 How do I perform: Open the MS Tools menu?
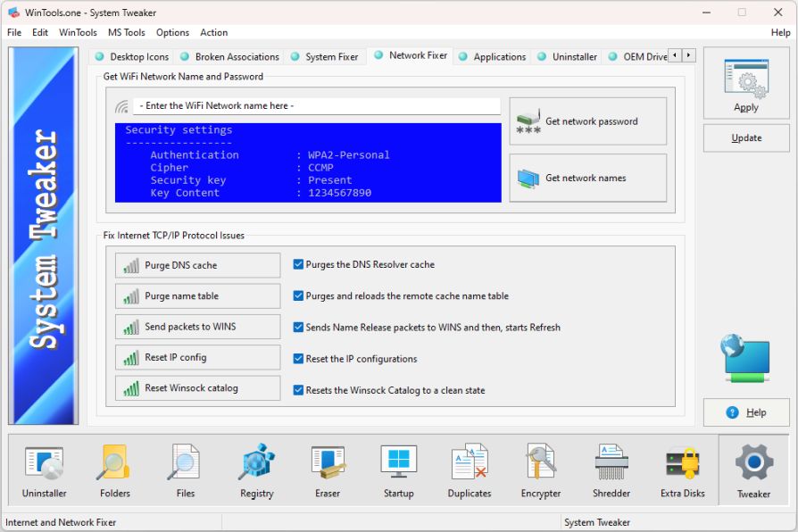coord(126,33)
